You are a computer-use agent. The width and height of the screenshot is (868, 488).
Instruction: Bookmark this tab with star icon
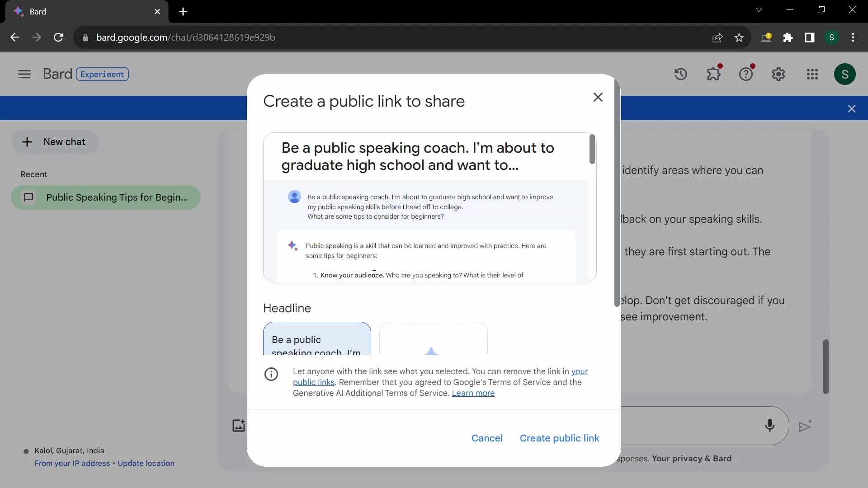(739, 38)
